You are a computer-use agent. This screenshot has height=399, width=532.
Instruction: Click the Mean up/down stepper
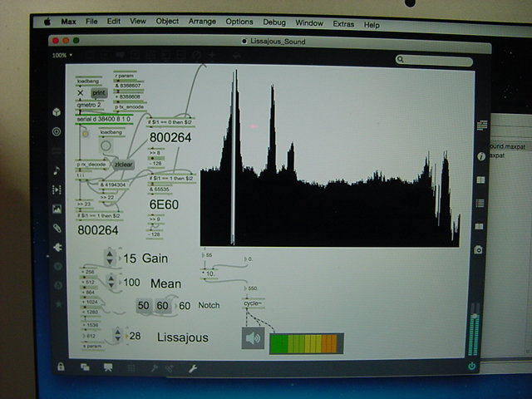pos(111,282)
